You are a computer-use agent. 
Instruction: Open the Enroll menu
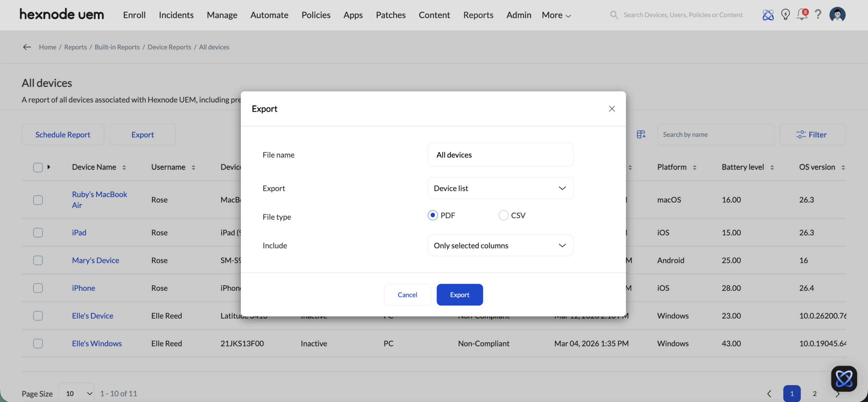(x=134, y=15)
